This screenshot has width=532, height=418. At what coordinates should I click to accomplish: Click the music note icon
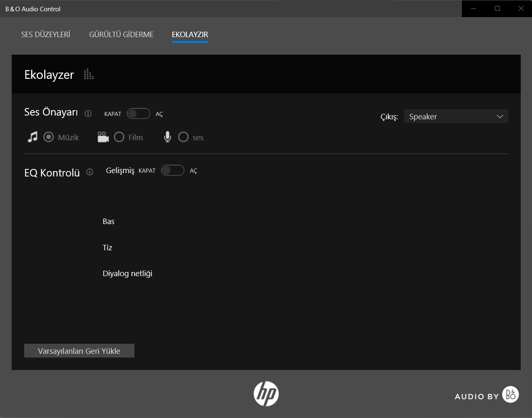(33, 137)
